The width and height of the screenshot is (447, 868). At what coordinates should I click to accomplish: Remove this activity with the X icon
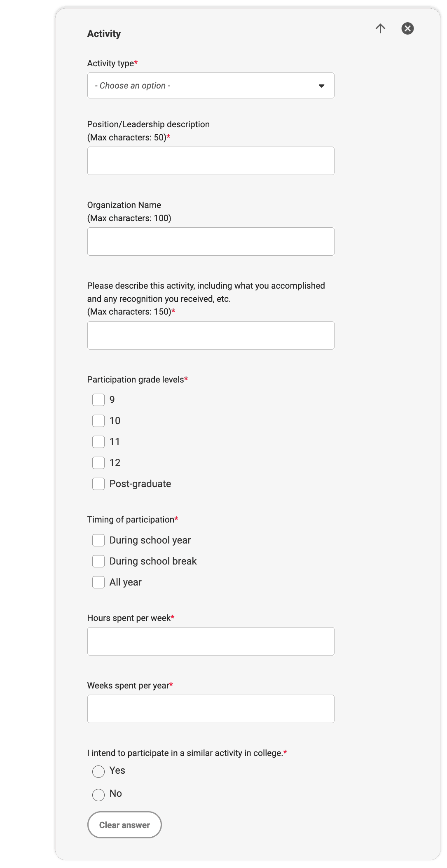point(407,28)
